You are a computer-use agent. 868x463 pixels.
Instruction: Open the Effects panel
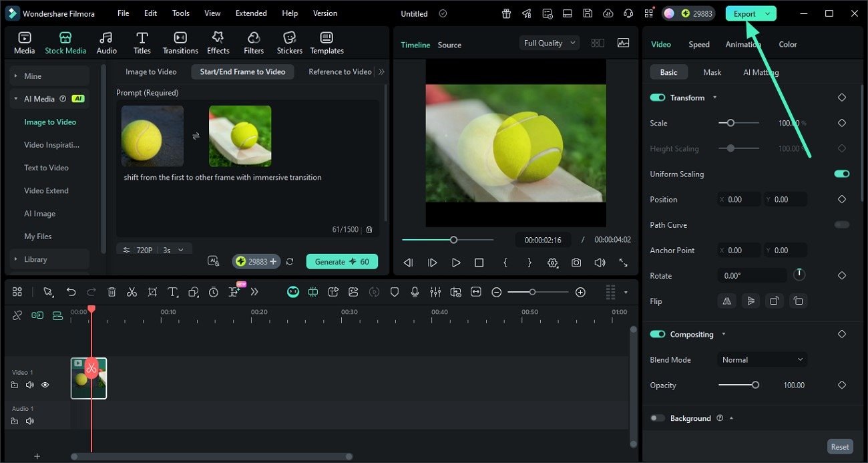coord(218,43)
